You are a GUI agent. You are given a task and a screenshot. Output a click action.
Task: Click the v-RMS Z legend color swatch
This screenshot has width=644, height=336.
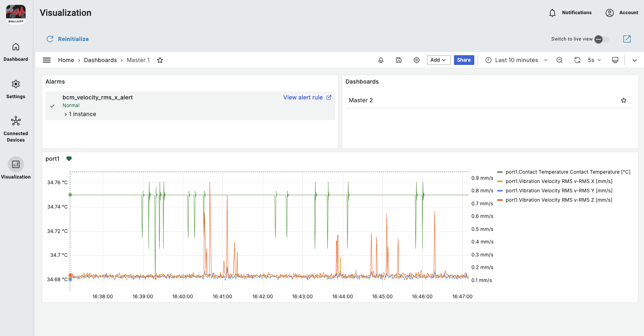coord(500,200)
